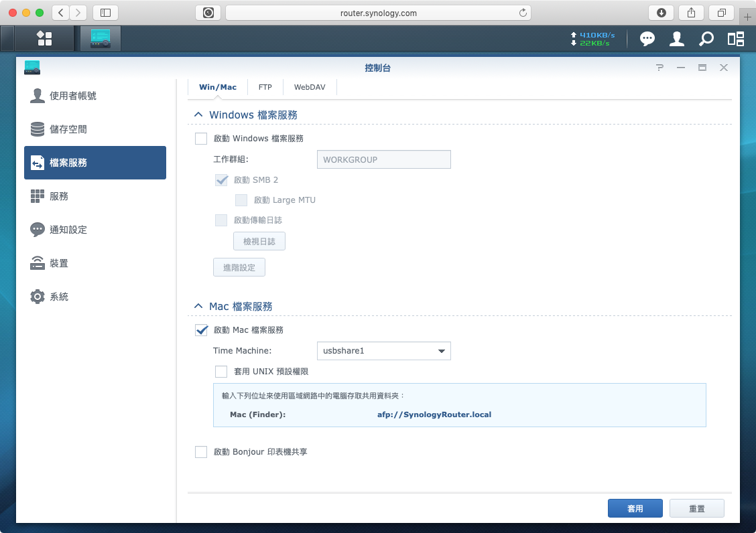Open the user options person icon
The image size is (756, 533).
676,39
